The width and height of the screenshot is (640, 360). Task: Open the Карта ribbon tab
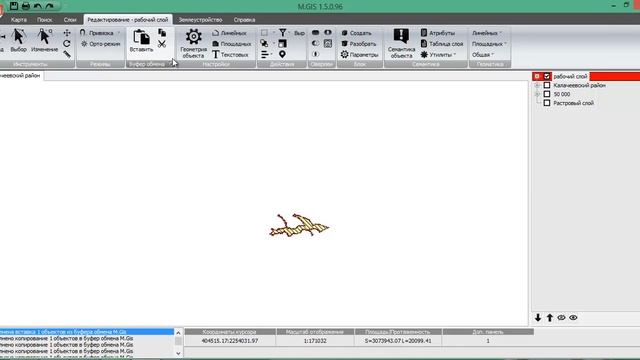[19, 20]
